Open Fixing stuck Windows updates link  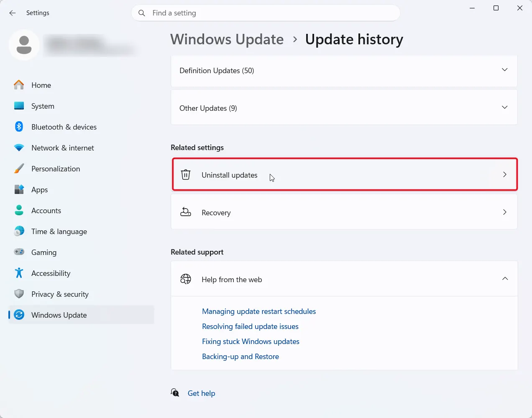click(251, 342)
